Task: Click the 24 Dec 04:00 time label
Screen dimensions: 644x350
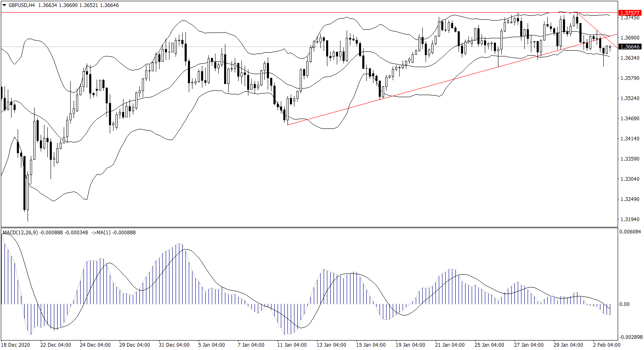Action: pyautogui.click(x=95, y=345)
